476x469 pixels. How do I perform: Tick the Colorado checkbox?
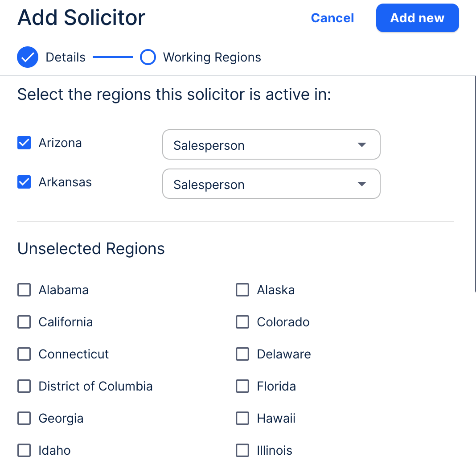pos(242,322)
